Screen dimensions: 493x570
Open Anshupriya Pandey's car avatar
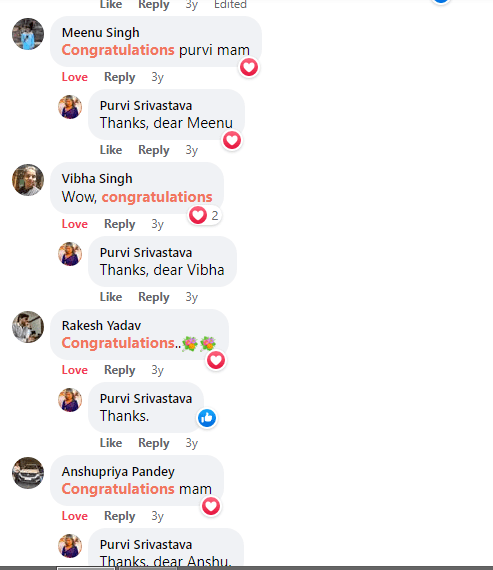coord(28,473)
